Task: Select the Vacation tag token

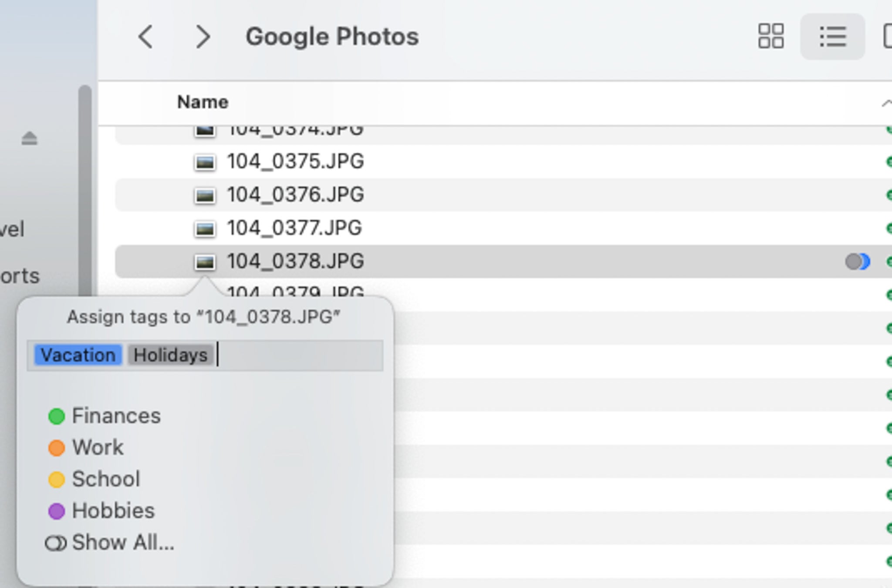Action: 78,355
